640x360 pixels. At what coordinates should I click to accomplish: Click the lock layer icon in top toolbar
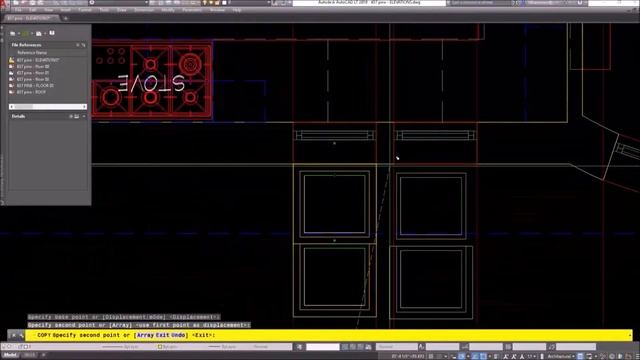click(217, 2)
